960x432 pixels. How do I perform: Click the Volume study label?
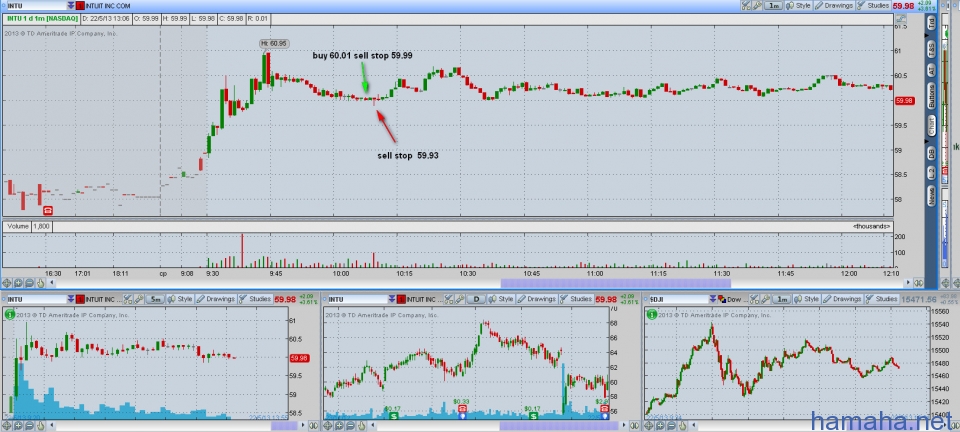tap(17, 226)
